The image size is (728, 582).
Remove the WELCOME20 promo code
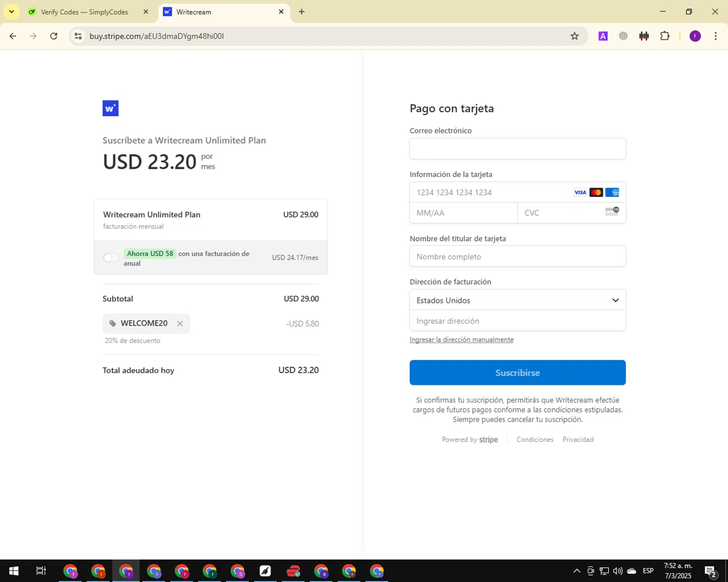pyautogui.click(x=180, y=323)
